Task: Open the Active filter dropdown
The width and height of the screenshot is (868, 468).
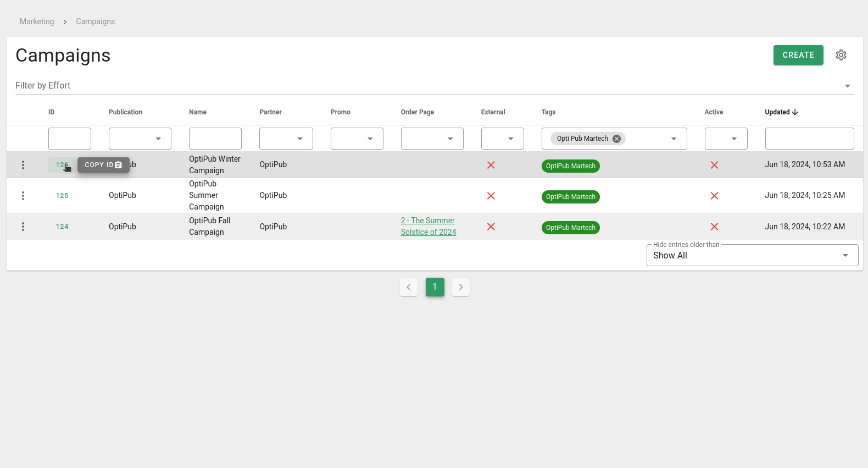Action: (x=726, y=139)
